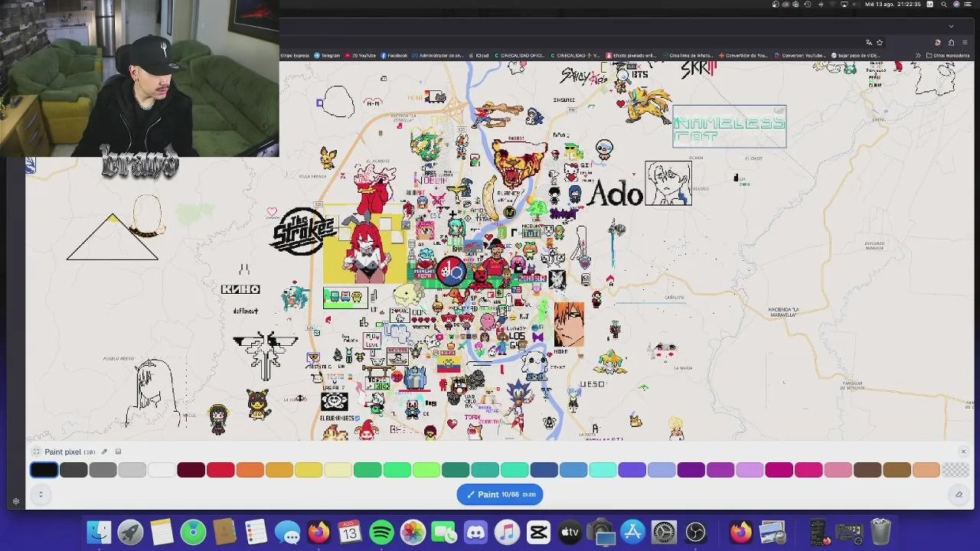Click the selection frame icon before Paint pixel
Viewport: 980px width, 551px height.
tap(36, 452)
